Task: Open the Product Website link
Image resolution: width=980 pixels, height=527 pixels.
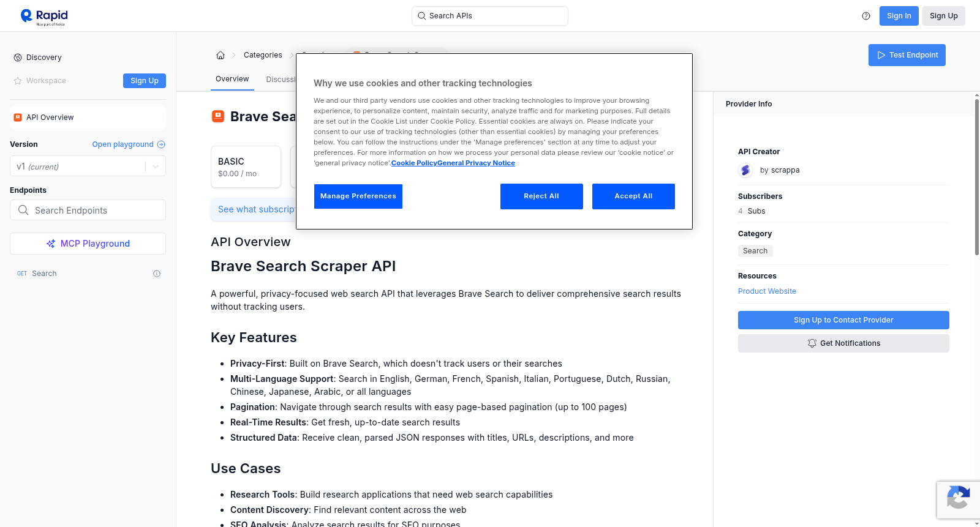Action: 767,291
